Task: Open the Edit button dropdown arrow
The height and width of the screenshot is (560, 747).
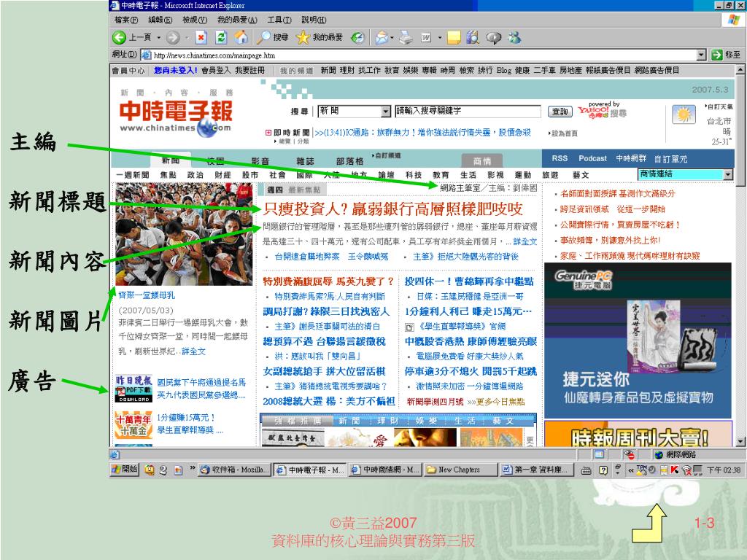Action: click(x=440, y=38)
